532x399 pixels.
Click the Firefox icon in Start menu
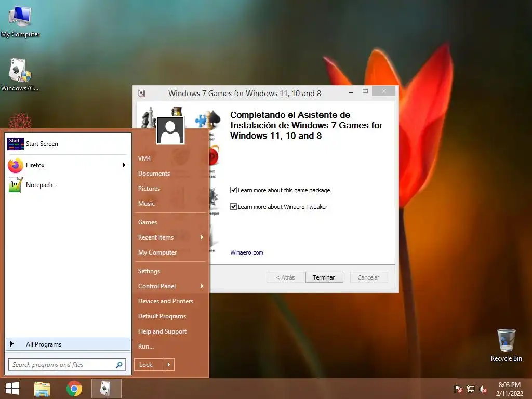click(x=15, y=165)
